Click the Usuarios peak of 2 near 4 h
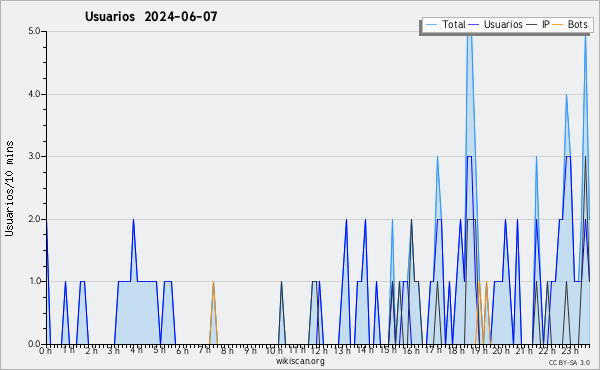 [x=133, y=220]
